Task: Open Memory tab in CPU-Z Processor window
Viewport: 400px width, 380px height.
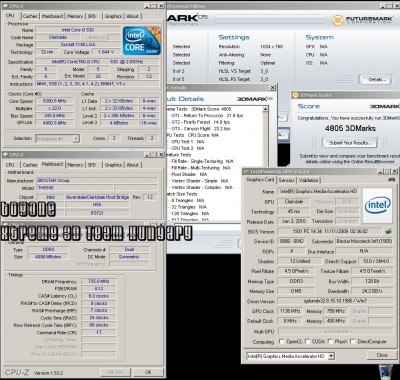Action: 75,16
